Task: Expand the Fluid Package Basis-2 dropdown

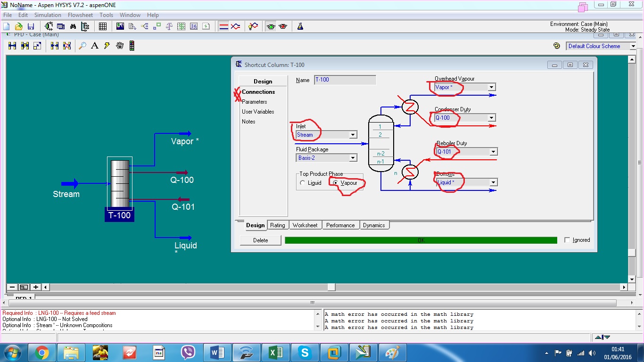Action: pyautogui.click(x=353, y=157)
